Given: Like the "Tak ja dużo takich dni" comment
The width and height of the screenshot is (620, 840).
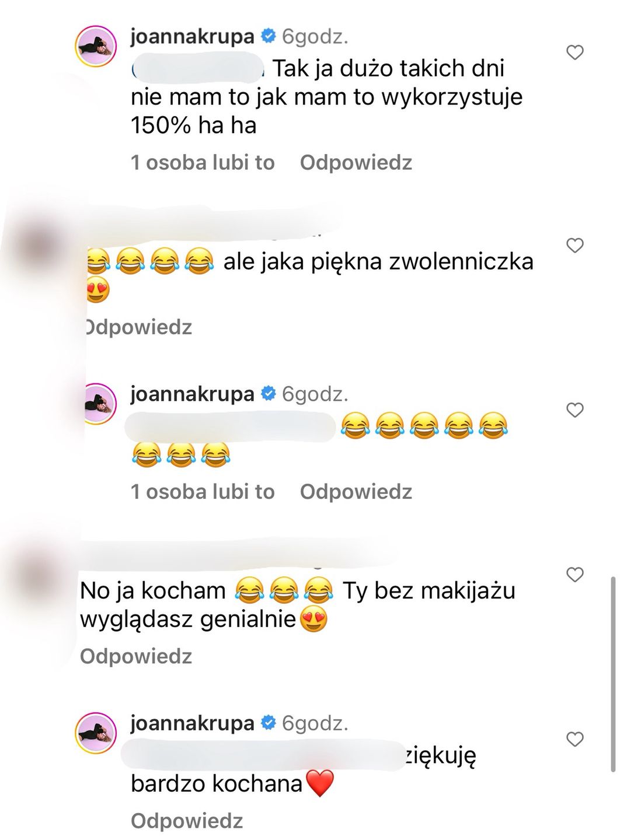Looking at the screenshot, I should (575, 52).
